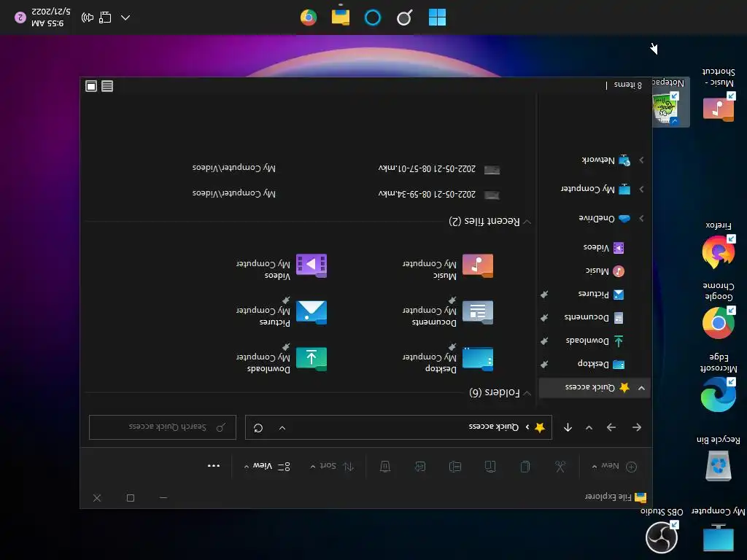Click the Paste clipboard icon in toolbar

[490, 467]
